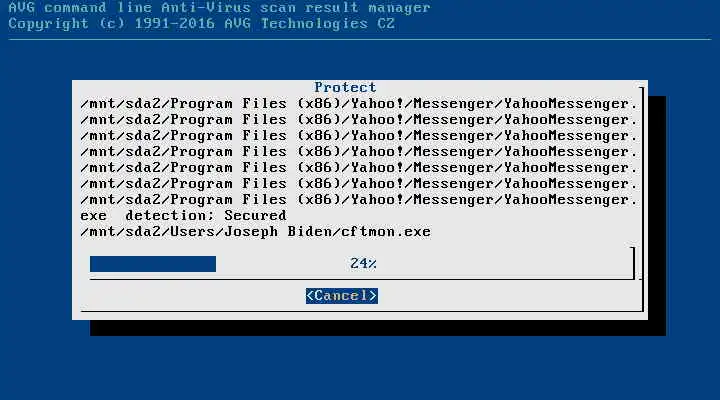Click the AVG Technologies copyright line

pyautogui.click(x=202, y=23)
